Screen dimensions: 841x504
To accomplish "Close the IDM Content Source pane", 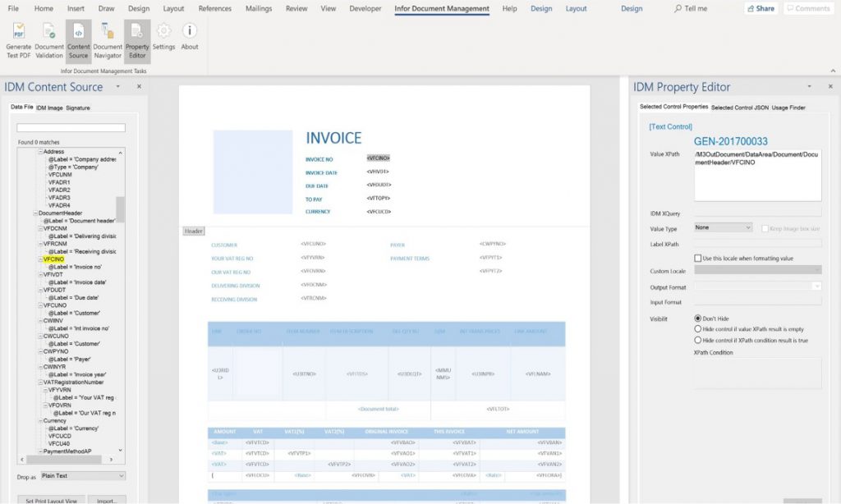I will (139, 86).
